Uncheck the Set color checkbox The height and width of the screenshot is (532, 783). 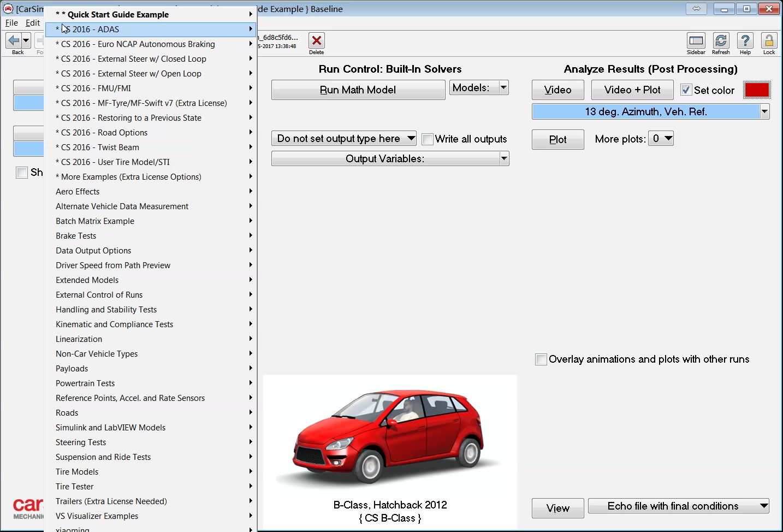pyautogui.click(x=686, y=90)
